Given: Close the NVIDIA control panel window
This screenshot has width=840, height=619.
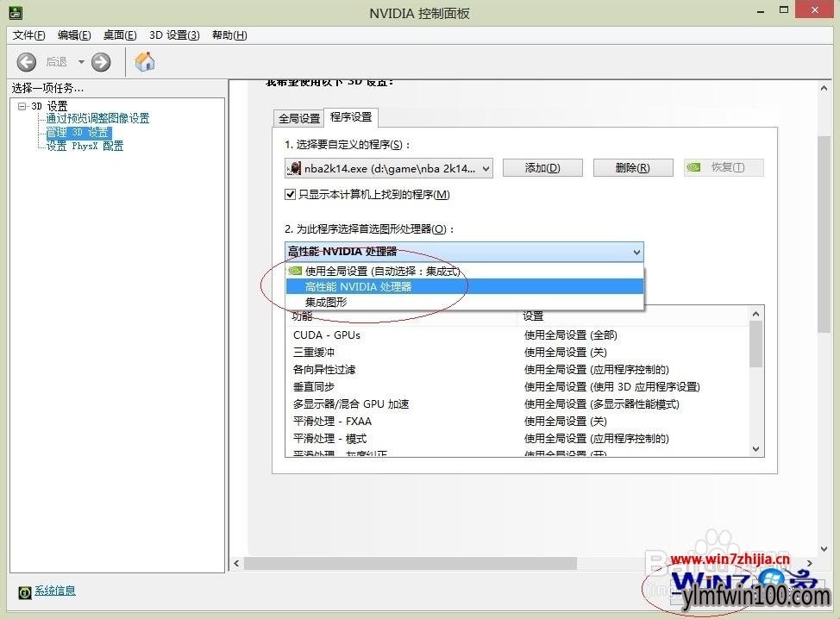Looking at the screenshot, I should click(815, 9).
